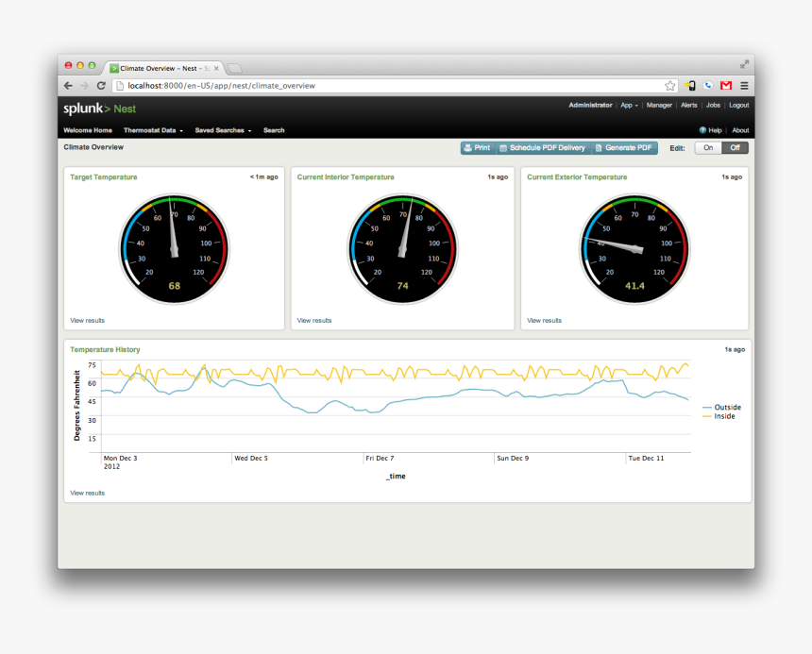Open the Gmail extension icon
This screenshot has width=812, height=654.
726,85
